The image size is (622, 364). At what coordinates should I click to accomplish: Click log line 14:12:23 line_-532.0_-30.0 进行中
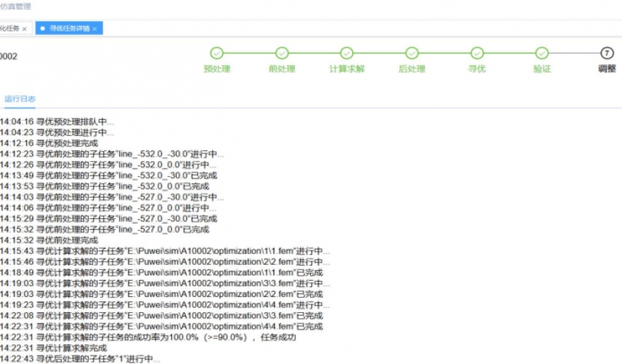[112, 153]
